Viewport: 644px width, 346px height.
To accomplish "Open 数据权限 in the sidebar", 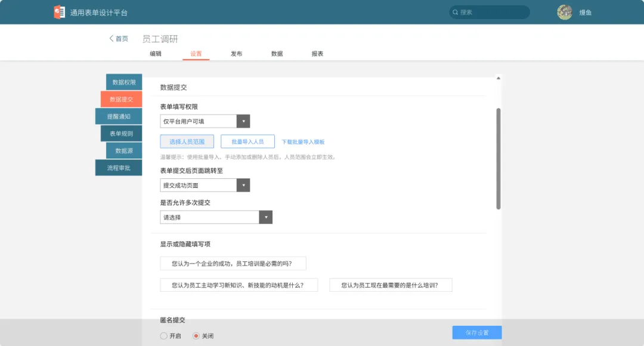I will pyautogui.click(x=124, y=82).
